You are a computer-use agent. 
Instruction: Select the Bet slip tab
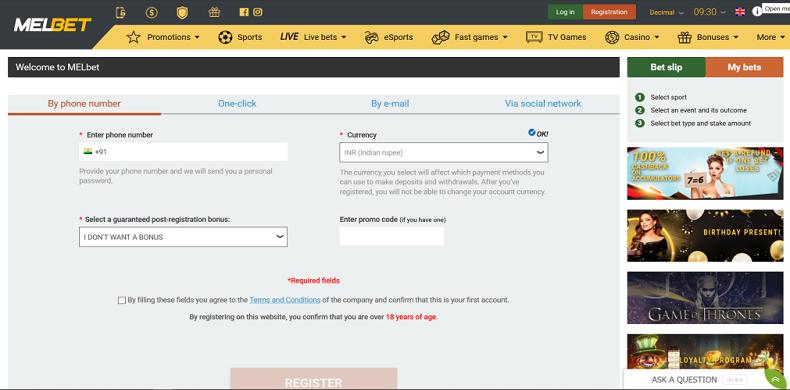click(666, 67)
